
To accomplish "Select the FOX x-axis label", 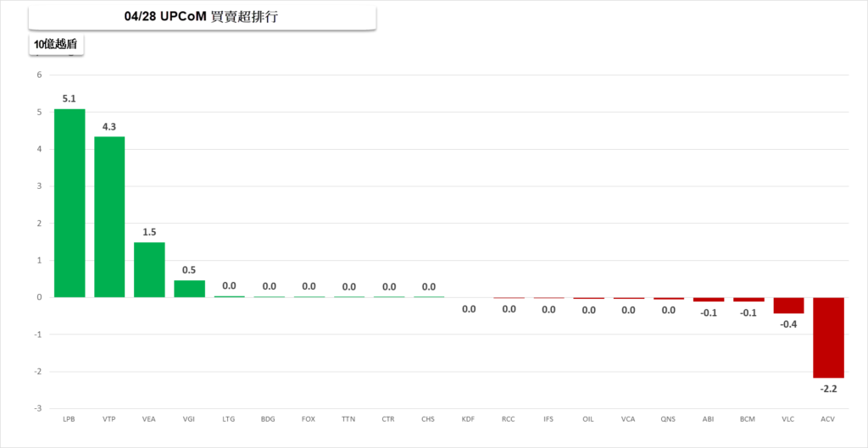I will coord(309,418).
